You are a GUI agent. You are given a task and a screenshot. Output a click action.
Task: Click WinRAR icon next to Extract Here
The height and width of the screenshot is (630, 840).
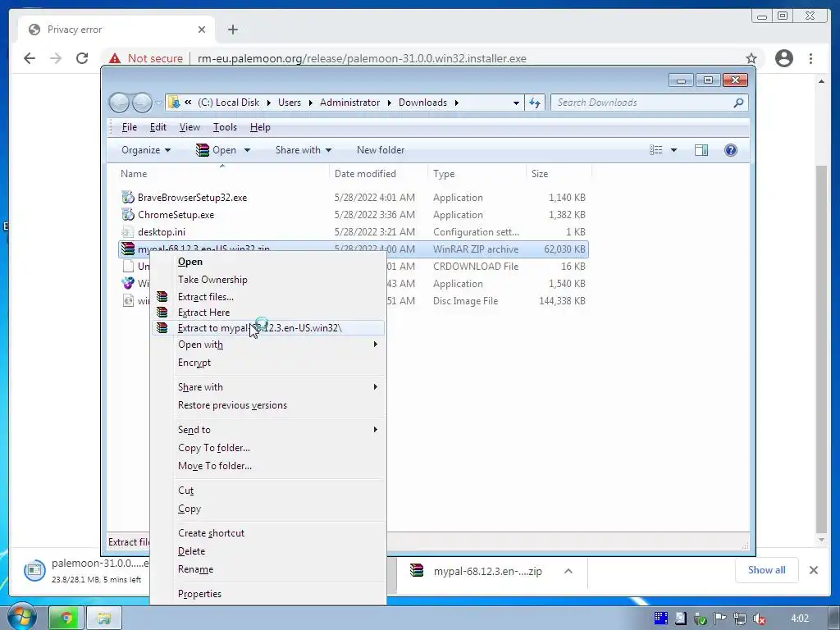click(162, 312)
